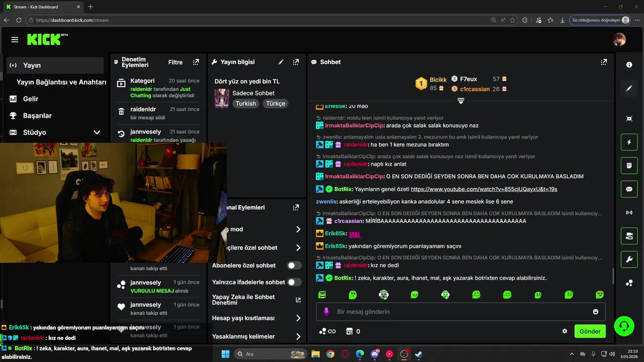Click the channel points infinity icon
Image resolution: width=644 pixels, height=362 pixels.
pyautogui.click(x=327, y=331)
